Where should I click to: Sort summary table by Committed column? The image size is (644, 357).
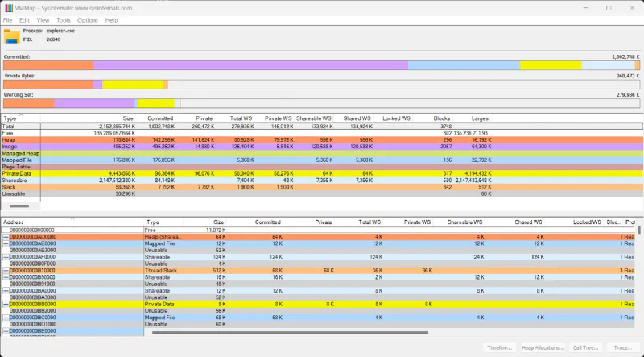(156, 118)
